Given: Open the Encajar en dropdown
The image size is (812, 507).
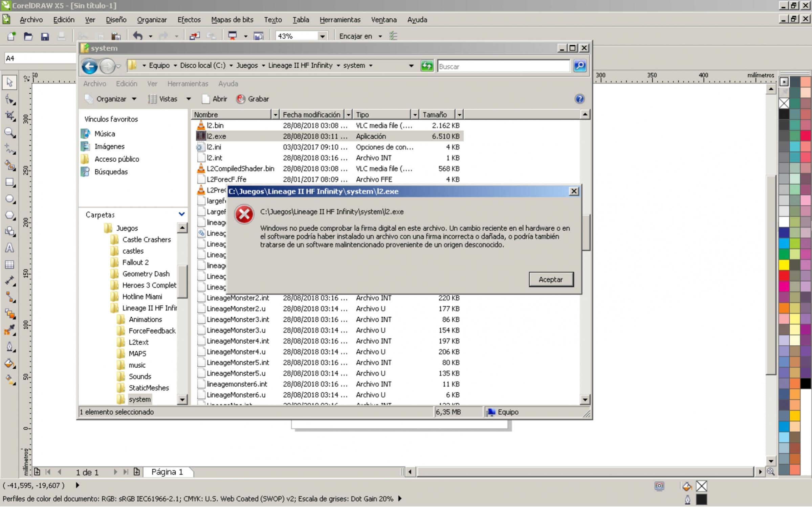Looking at the screenshot, I should coord(380,36).
